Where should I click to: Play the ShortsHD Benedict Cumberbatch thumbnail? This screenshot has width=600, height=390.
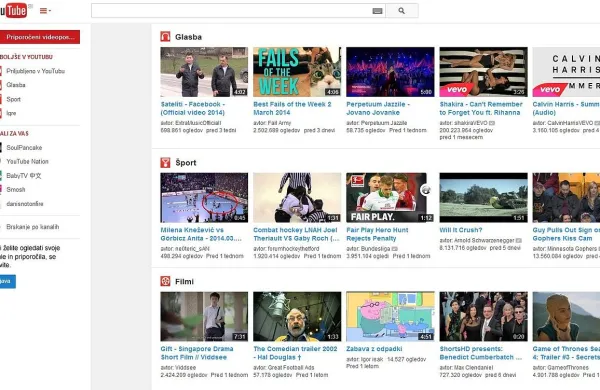483,317
